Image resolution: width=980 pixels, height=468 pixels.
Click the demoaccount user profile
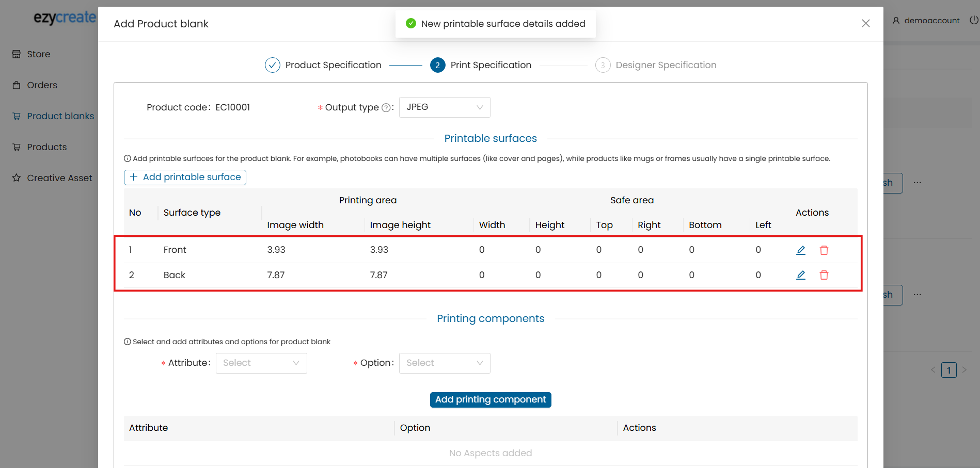(926, 21)
